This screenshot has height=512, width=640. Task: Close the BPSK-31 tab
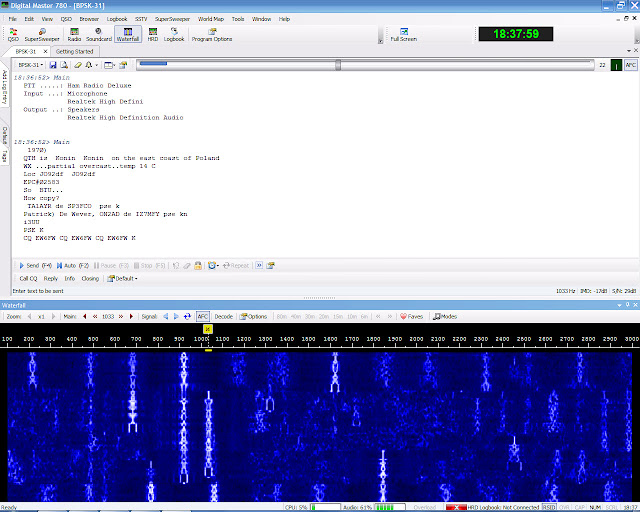tap(45, 51)
